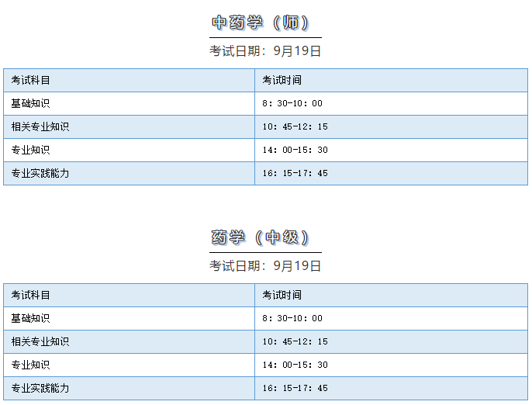Viewport: 532px width, 405px height.
Task: Click 10:45-12:15 time in first table
Action: (x=295, y=126)
